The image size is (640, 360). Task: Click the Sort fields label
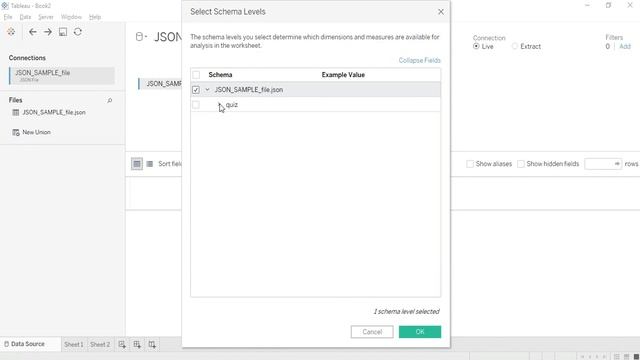click(x=170, y=164)
